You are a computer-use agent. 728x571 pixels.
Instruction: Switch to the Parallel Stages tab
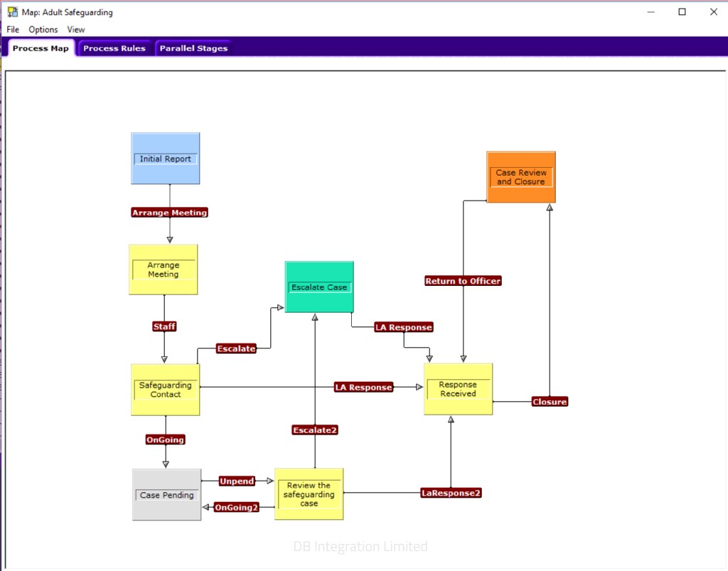point(193,48)
